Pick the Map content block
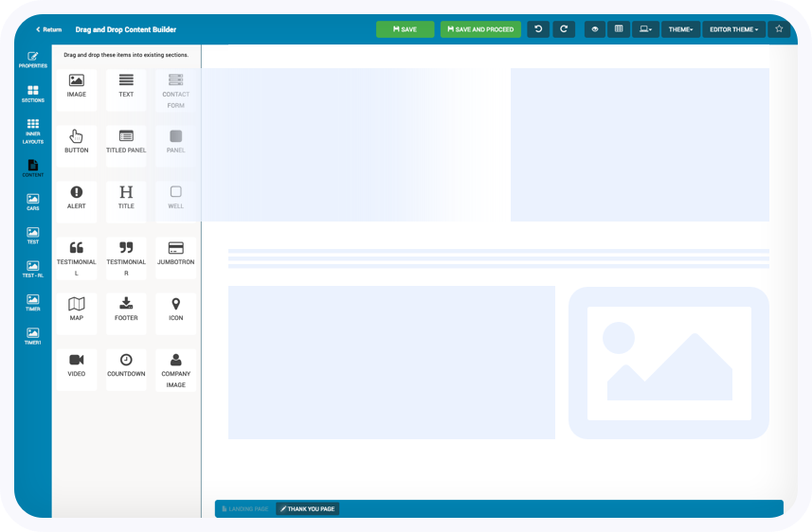Viewport: 812px width, 532px height. [x=77, y=310]
